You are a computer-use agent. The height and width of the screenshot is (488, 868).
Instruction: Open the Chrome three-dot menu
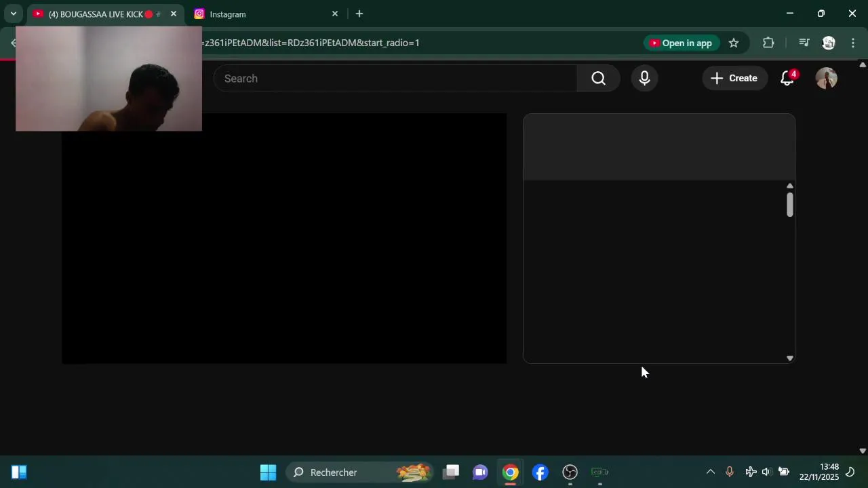pyautogui.click(x=853, y=43)
